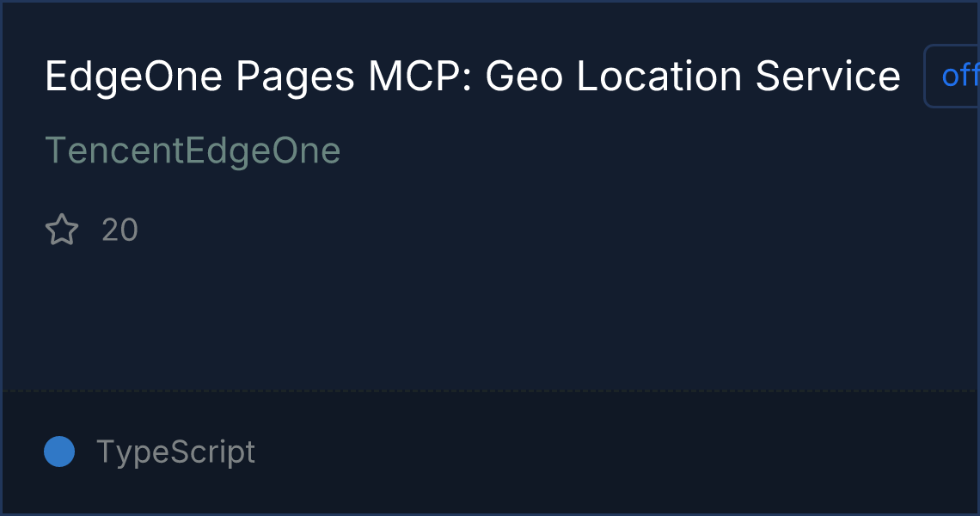Click the partially visible 'off' badge
This screenshot has width=980, height=516.
tap(956, 77)
